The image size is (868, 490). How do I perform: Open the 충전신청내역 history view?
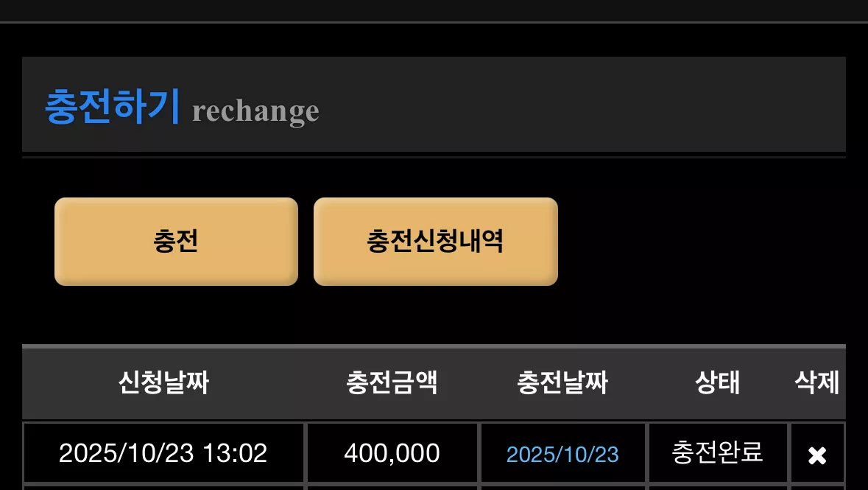point(435,242)
